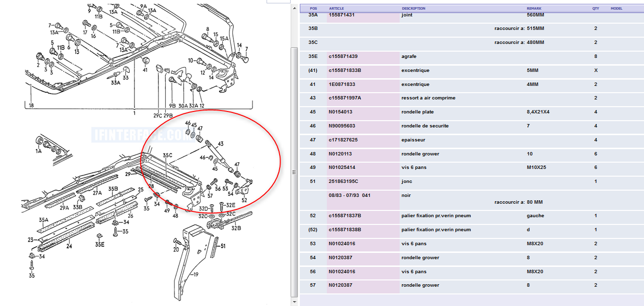Screen dimensions: 644x306
Task: Click callout 35B in the diagram
Action: click(x=113, y=189)
